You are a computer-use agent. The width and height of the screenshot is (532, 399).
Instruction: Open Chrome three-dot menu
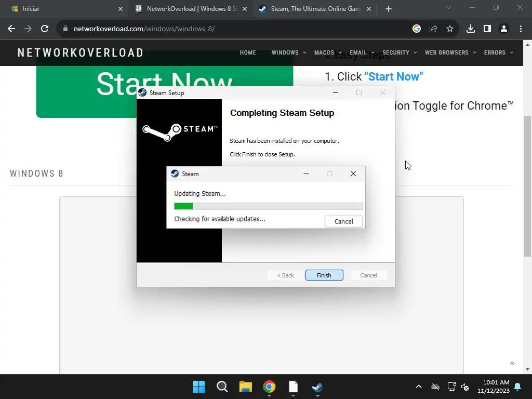[521, 29]
